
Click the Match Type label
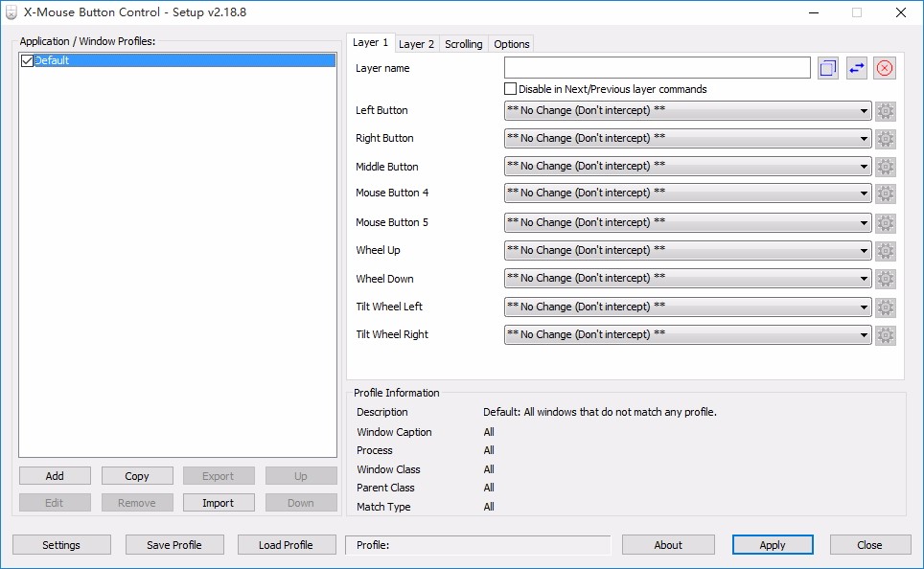(x=383, y=507)
